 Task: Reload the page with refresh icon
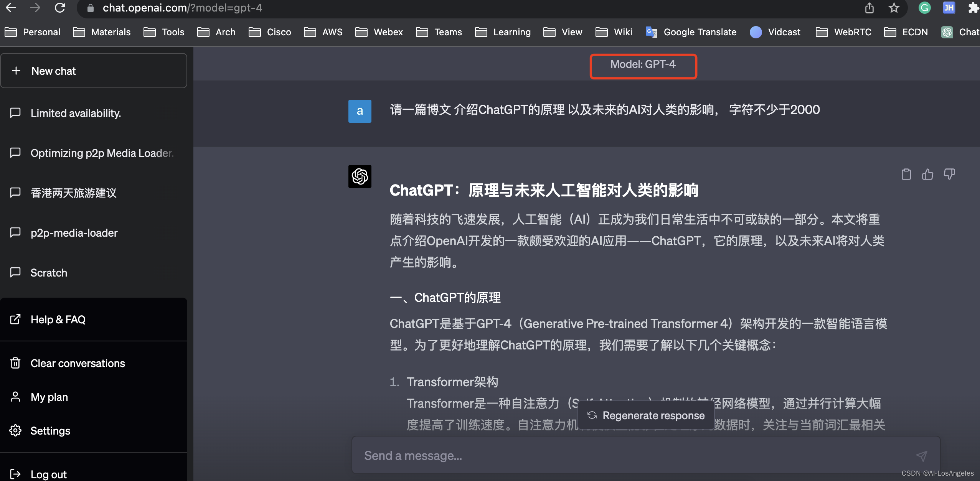coord(60,8)
